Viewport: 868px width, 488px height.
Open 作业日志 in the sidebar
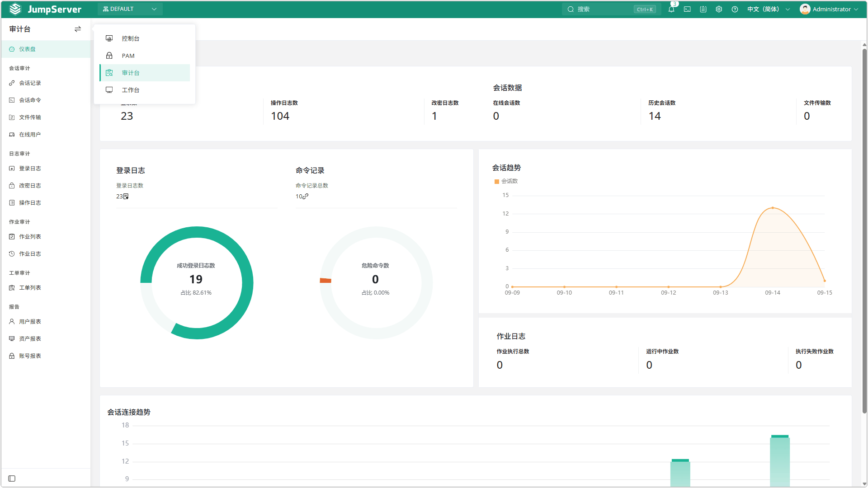(46, 254)
